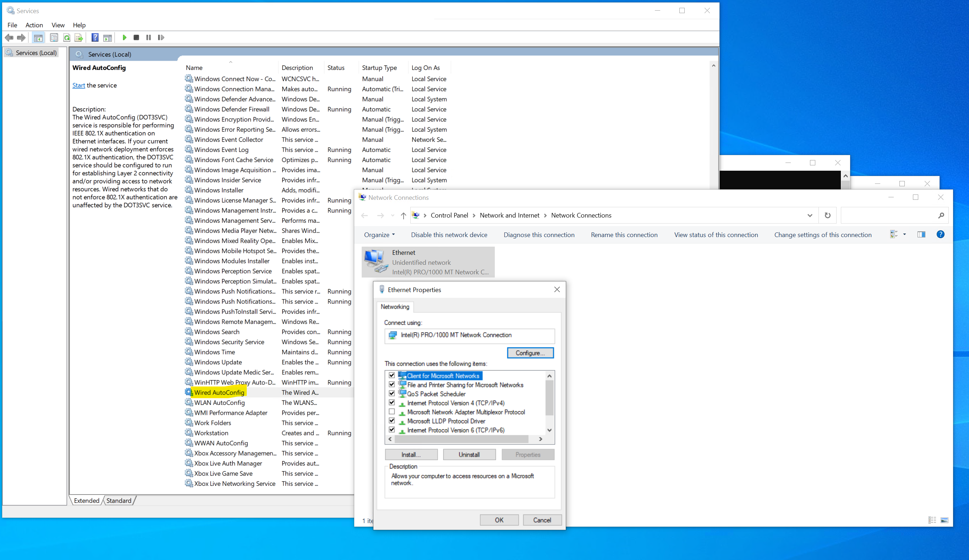969x560 pixels.
Task: Click the refresh icon beside the address bar
Action: click(827, 215)
